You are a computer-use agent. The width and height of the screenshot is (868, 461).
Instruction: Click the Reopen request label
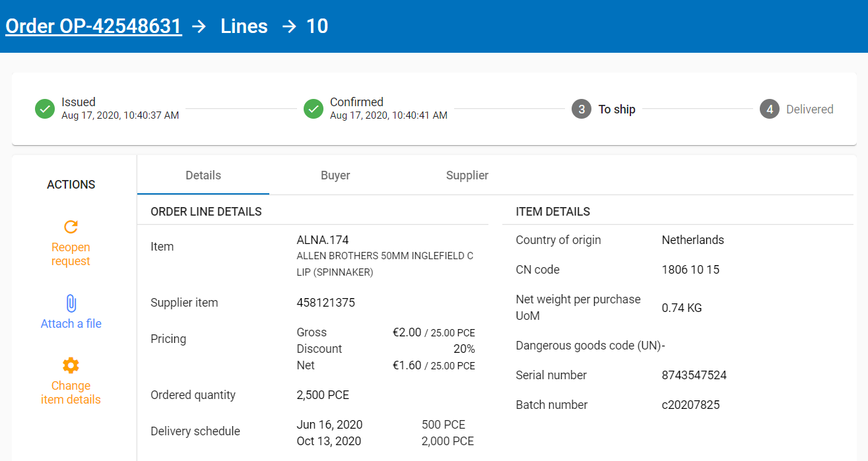pyautogui.click(x=71, y=254)
